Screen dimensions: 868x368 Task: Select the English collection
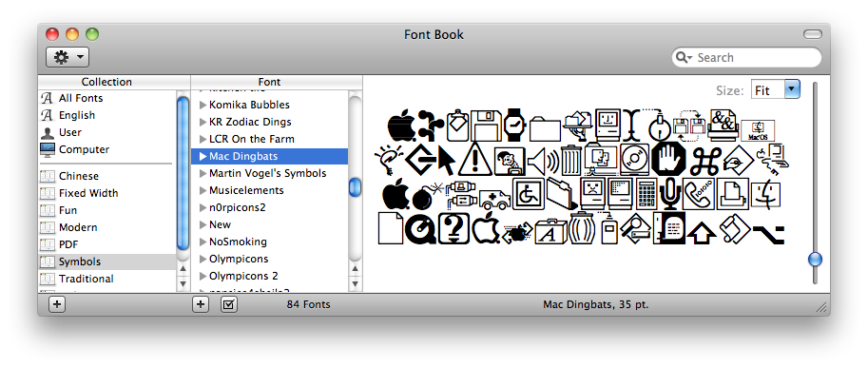coord(106,115)
